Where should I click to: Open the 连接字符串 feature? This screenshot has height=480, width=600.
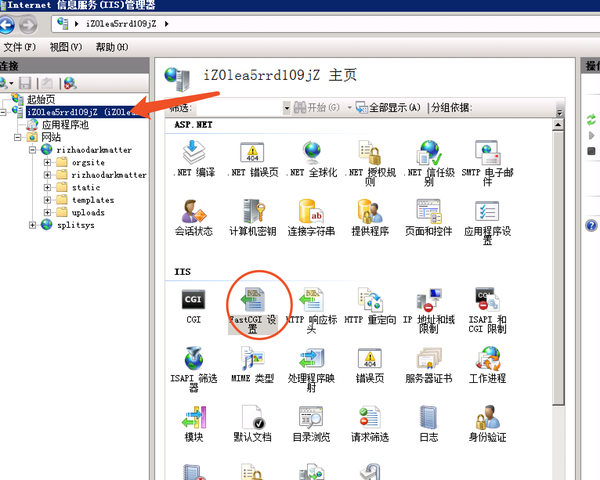pyautogui.click(x=311, y=217)
